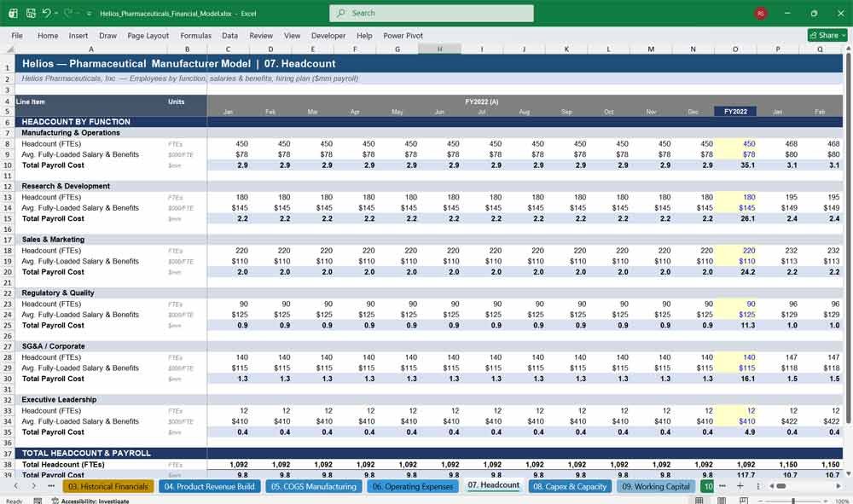Switch to 06. Operating Expenses sheet
The height and width of the screenshot is (504, 853).
click(x=413, y=487)
